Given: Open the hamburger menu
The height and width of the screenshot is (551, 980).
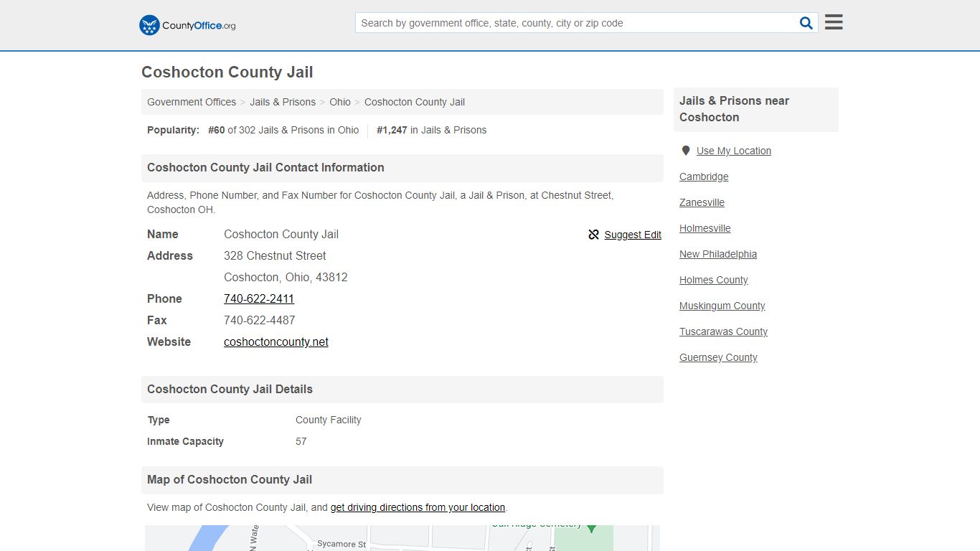Looking at the screenshot, I should pyautogui.click(x=834, y=22).
